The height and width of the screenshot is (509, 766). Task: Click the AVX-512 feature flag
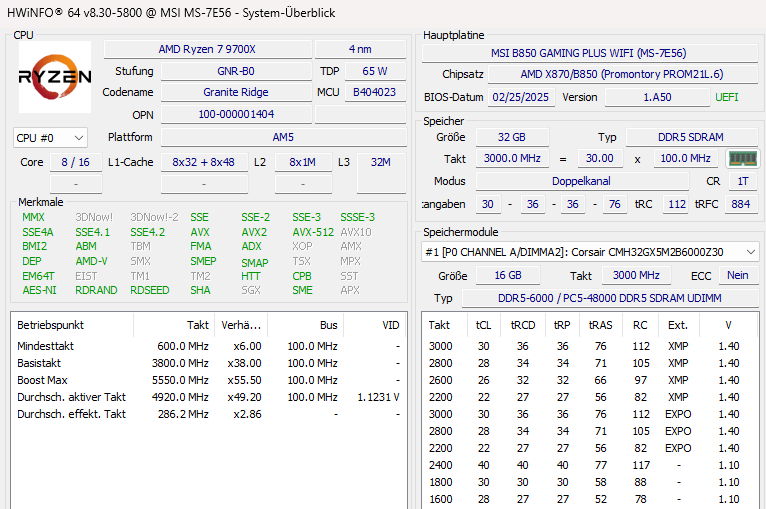click(313, 233)
